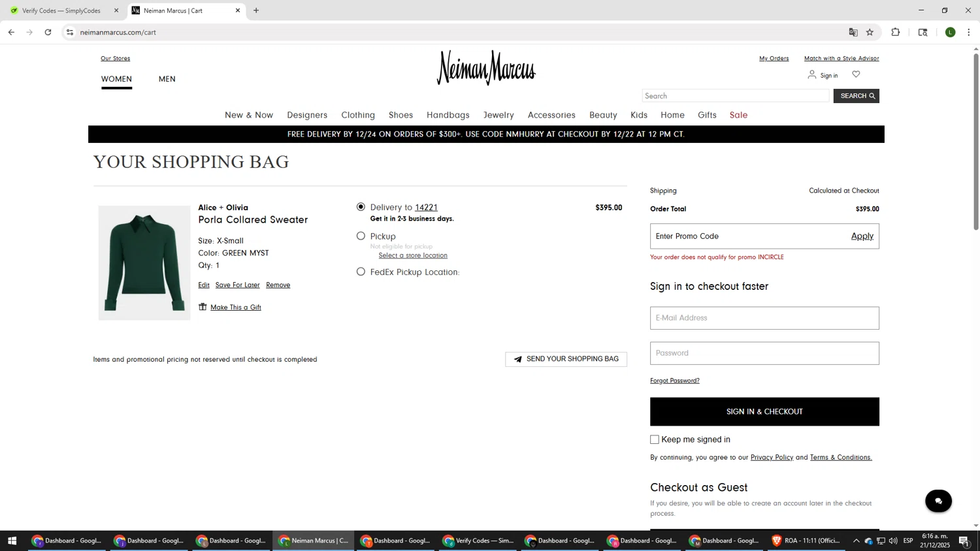Focus the Search input field

tap(736, 96)
